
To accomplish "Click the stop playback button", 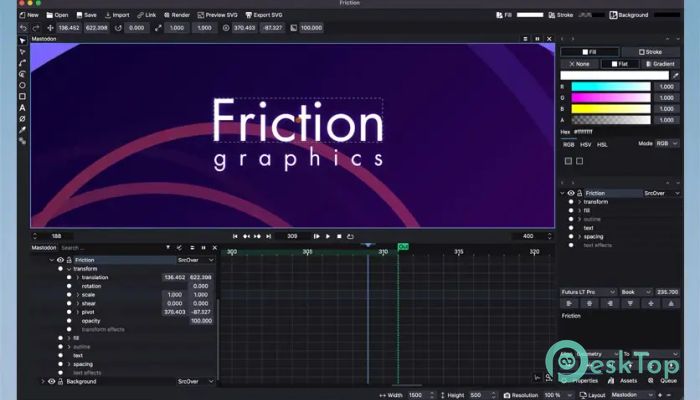I will (x=339, y=236).
